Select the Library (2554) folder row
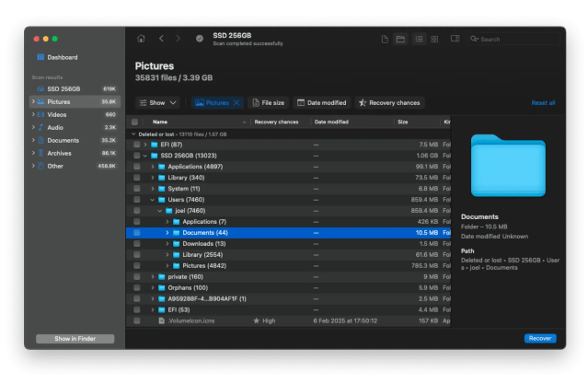This screenshot has height=384, width=588. 288,255
